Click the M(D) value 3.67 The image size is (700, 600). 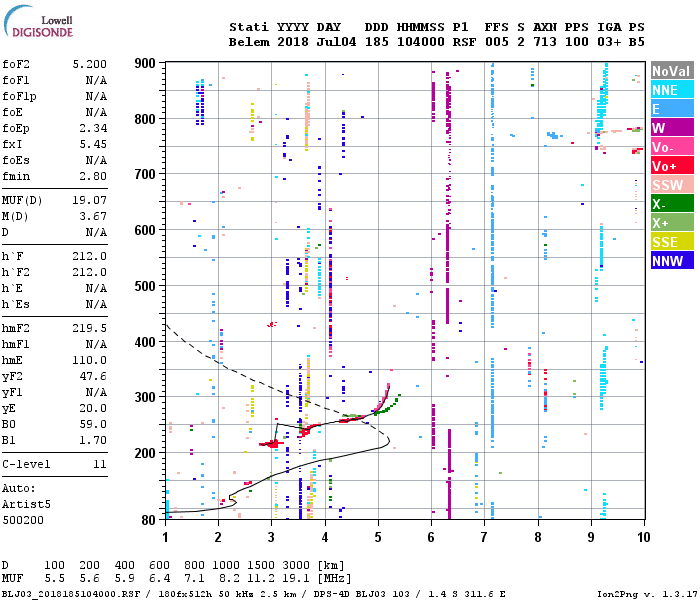pos(93,217)
